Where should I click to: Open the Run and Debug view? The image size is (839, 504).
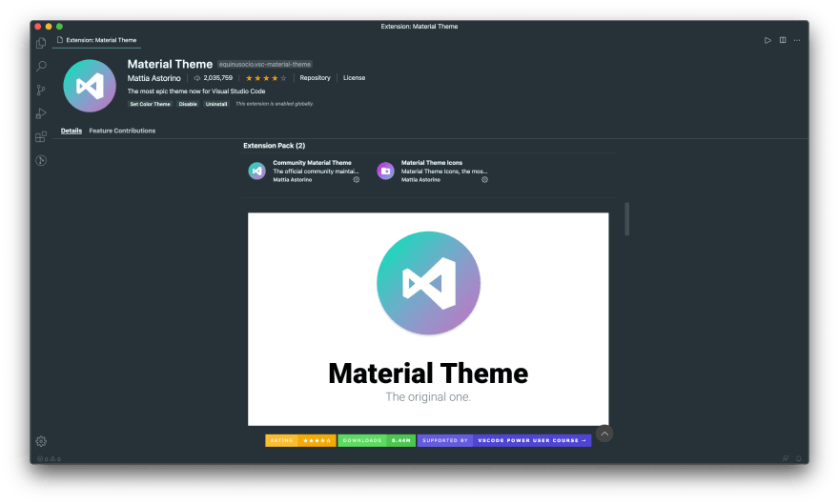[41, 113]
